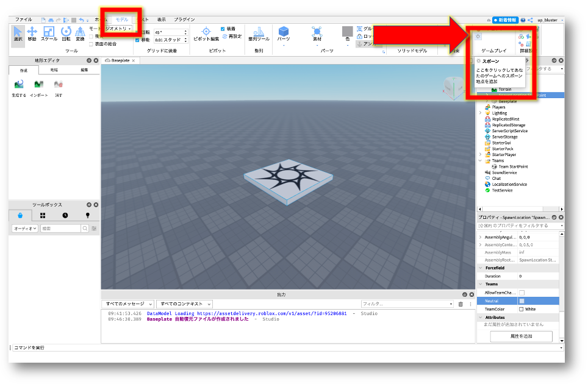Click the view orientation cube gizmo
Viewport: 588px width, 384px height.
click(453, 88)
